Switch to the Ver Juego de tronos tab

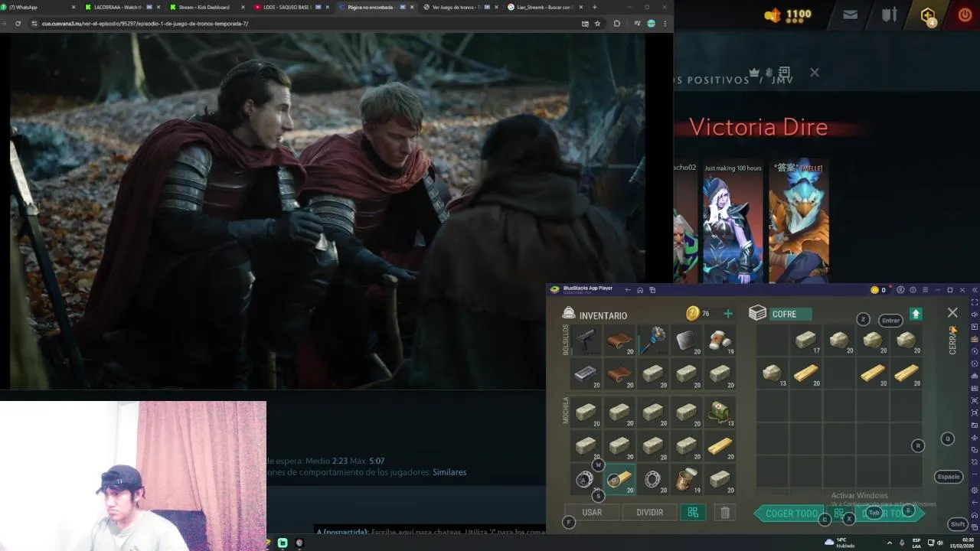458,7
